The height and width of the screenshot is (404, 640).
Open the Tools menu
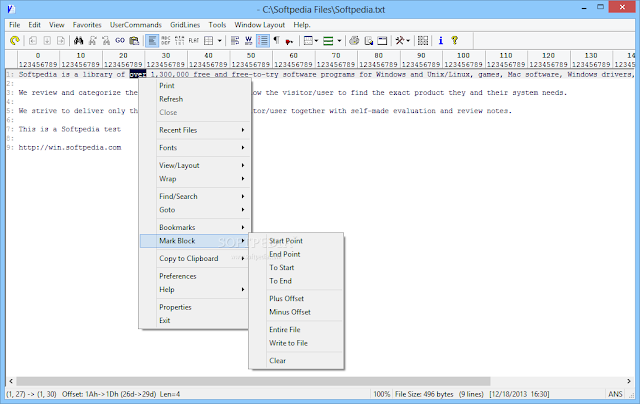click(217, 25)
